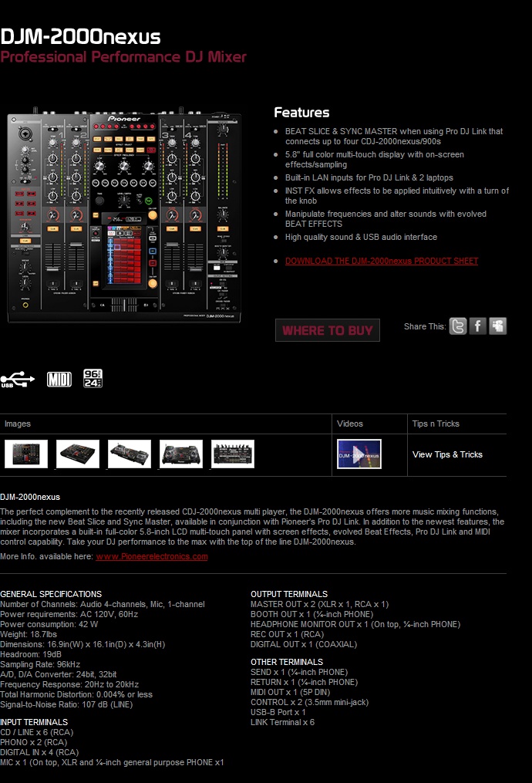Click the INPUT TERMINALS heading
This screenshot has height=783, width=532.
34,722
